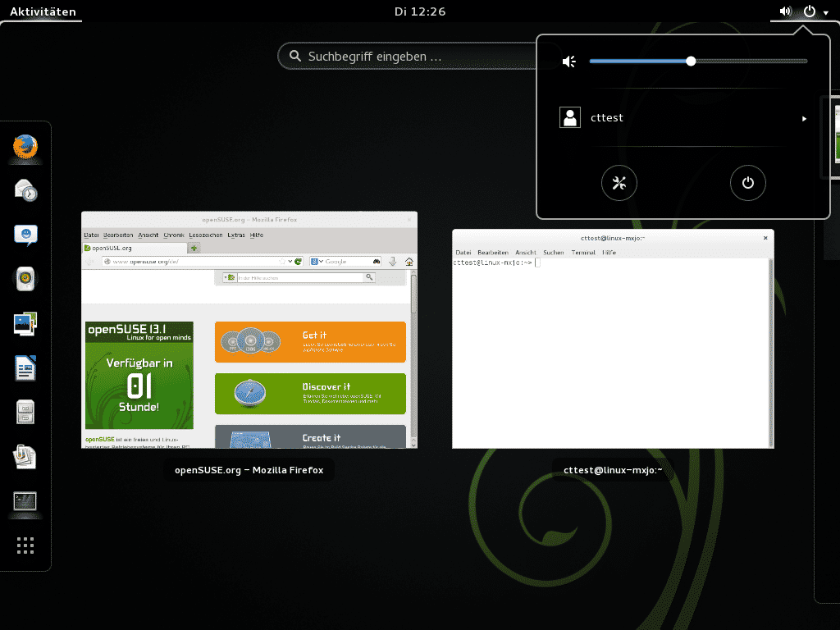Open Empathy chat icon in dash
This screenshot has height=630, width=840.
pos(25,235)
